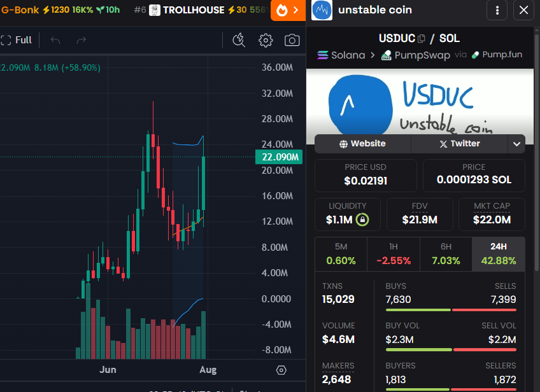Take a chart snapshot with camera icon
Viewport: 540px width, 392px height.
tap(292, 40)
